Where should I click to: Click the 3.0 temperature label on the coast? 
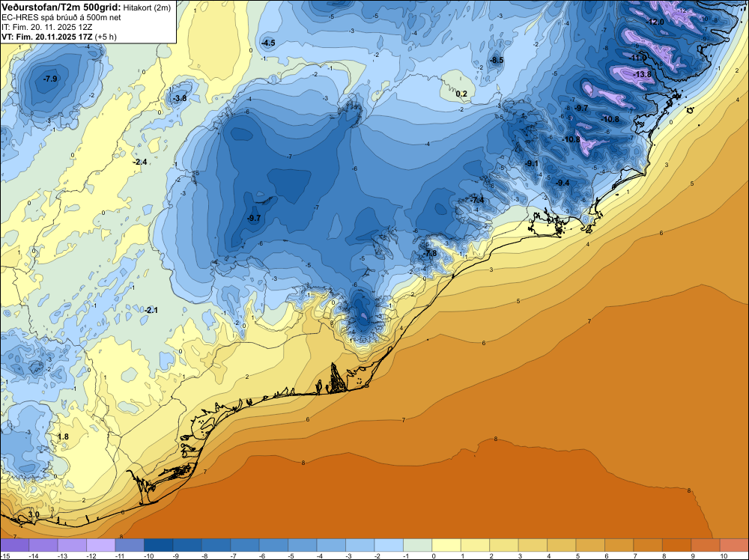click(x=34, y=514)
